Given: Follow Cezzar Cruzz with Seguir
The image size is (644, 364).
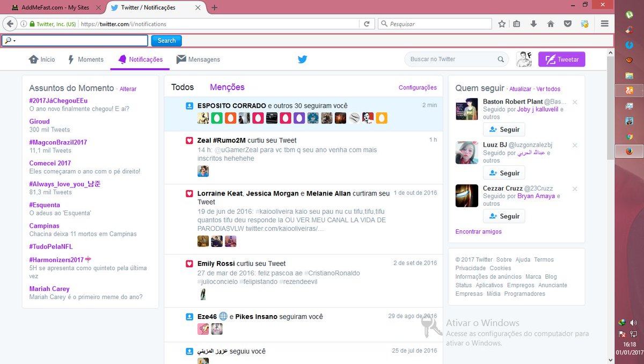Looking at the screenshot, I should [x=504, y=216].
